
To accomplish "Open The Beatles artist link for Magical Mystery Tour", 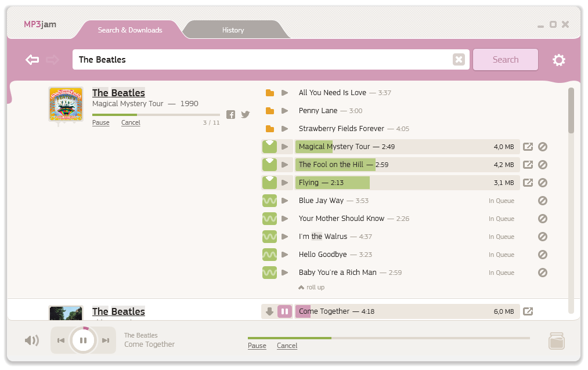I will 118,93.
